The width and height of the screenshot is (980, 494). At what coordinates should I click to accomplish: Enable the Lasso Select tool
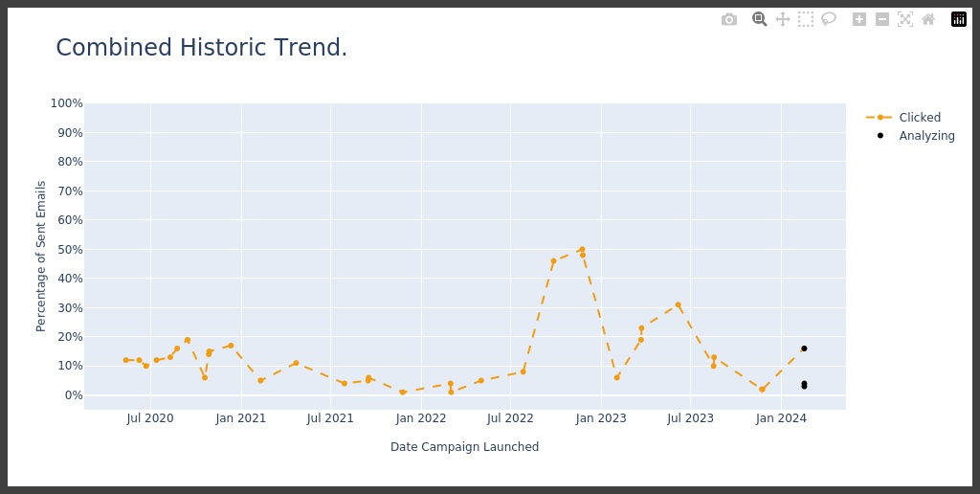point(829,19)
